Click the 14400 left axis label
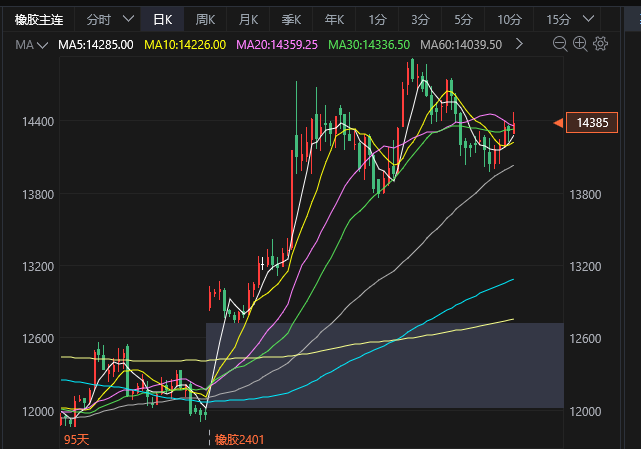The height and width of the screenshot is (449, 641). tap(38, 121)
